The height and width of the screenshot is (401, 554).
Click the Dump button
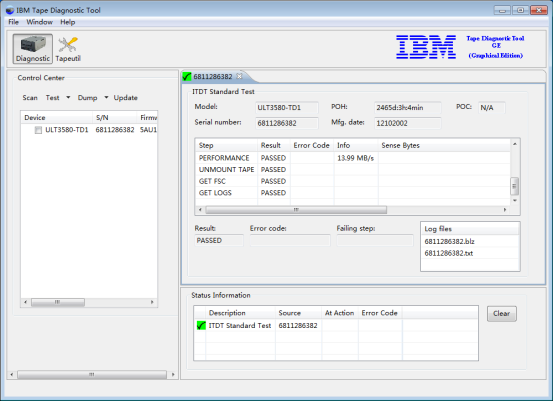click(87, 98)
